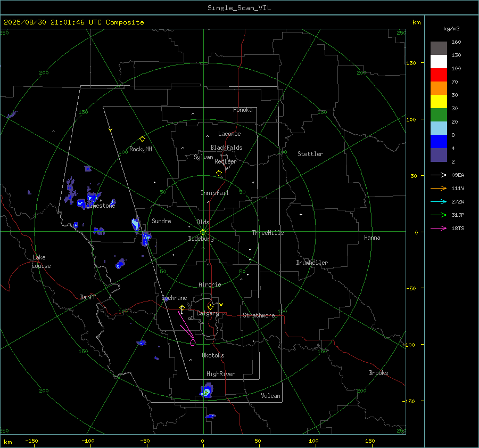Click the Drumheller city label
This screenshot has height=448, width=479.
coord(312,263)
